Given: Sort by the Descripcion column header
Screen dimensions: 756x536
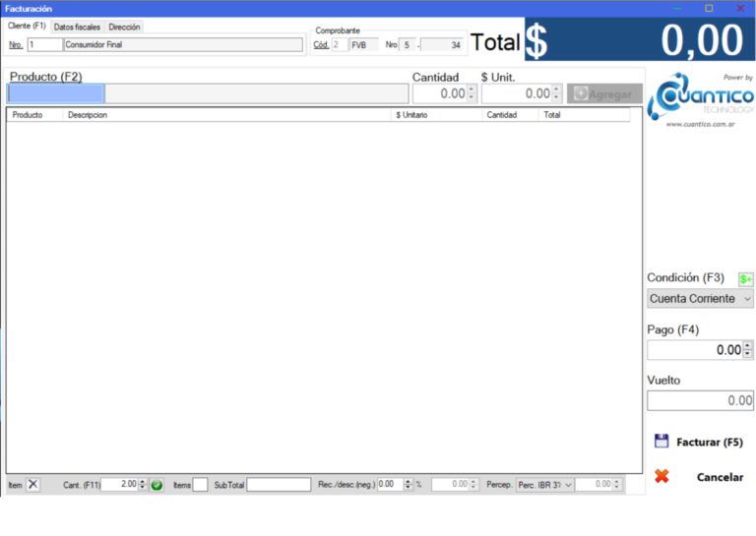Looking at the screenshot, I should (88, 115).
